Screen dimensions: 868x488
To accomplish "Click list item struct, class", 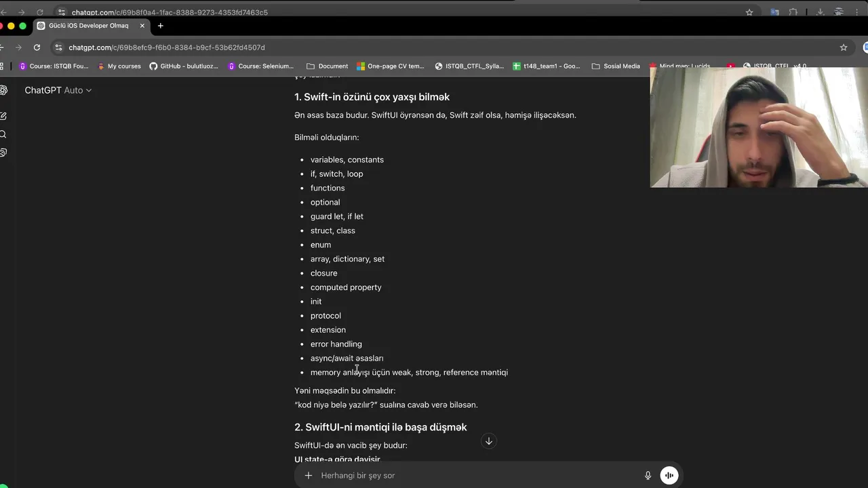I will 333,231.
